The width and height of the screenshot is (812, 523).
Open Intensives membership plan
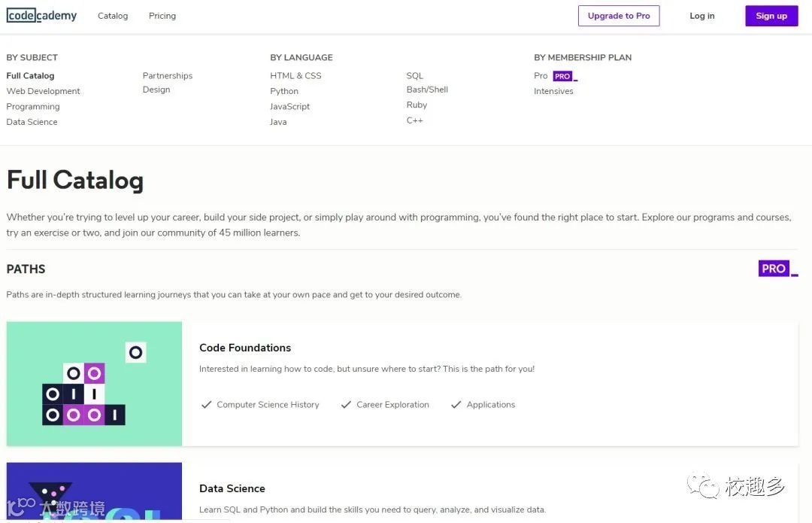pos(553,91)
